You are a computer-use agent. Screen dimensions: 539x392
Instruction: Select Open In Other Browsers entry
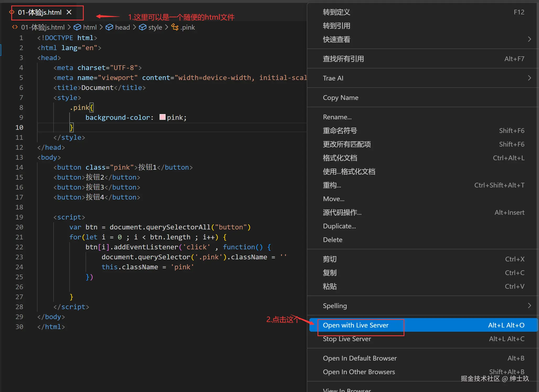point(423,372)
